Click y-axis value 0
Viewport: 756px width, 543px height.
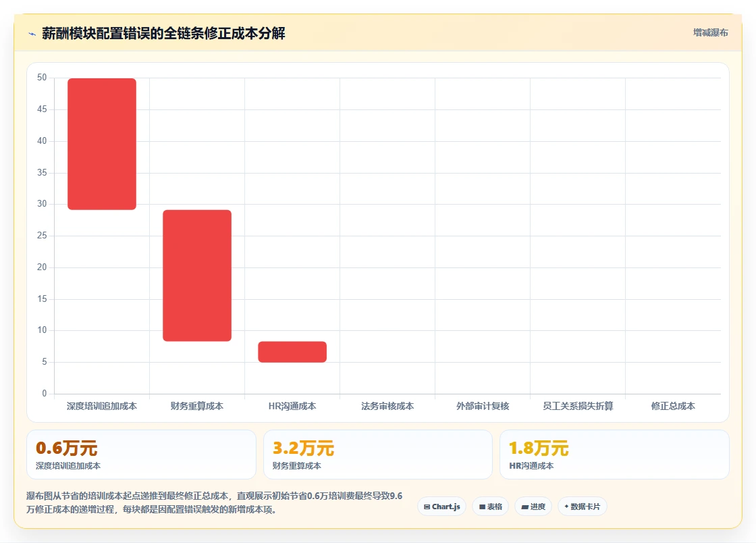click(x=45, y=394)
